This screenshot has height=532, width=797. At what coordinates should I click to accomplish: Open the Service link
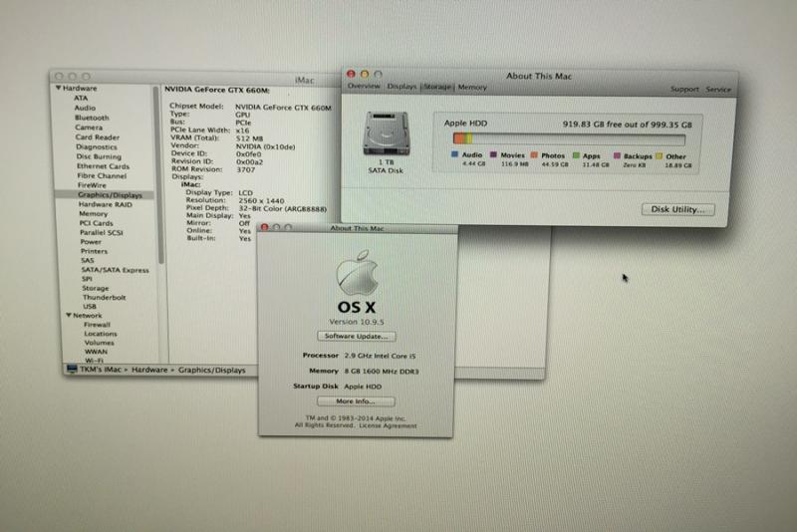[x=717, y=90]
